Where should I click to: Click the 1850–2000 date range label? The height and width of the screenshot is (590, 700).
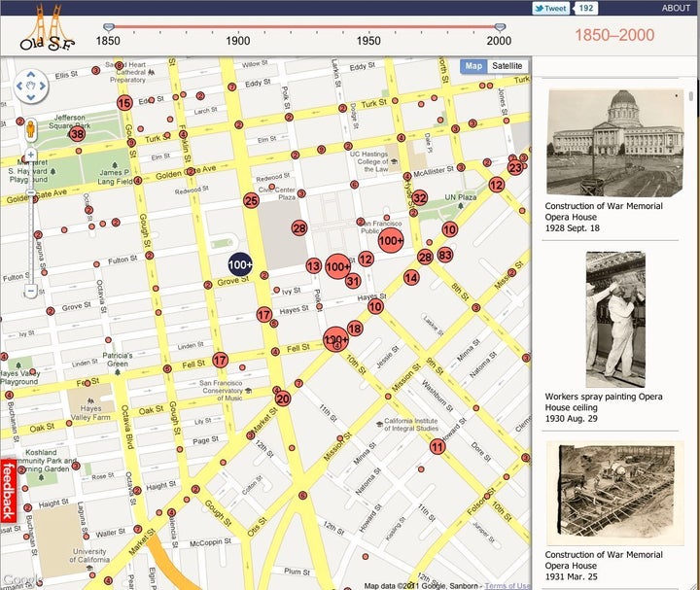(x=614, y=35)
